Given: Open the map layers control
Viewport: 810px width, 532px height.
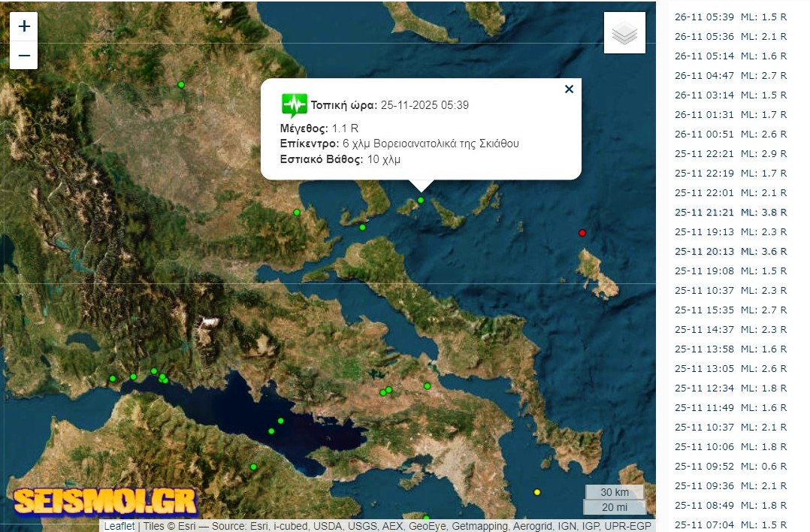Looking at the screenshot, I should coord(624,33).
